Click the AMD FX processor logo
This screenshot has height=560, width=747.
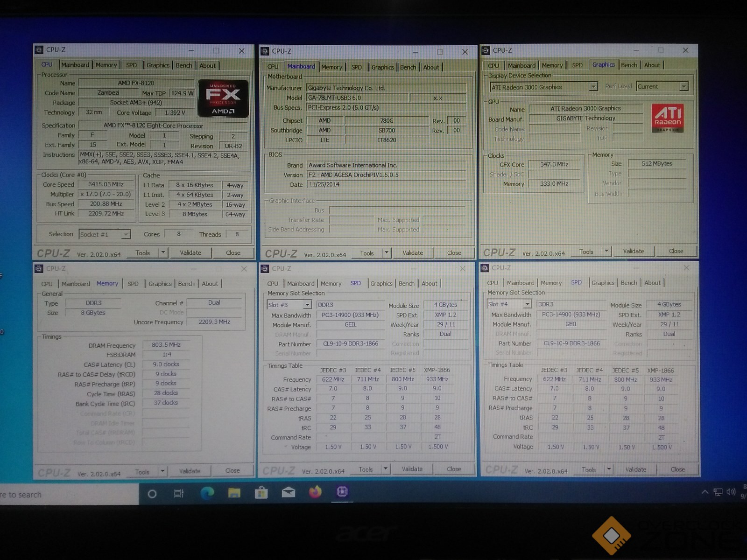point(223,98)
